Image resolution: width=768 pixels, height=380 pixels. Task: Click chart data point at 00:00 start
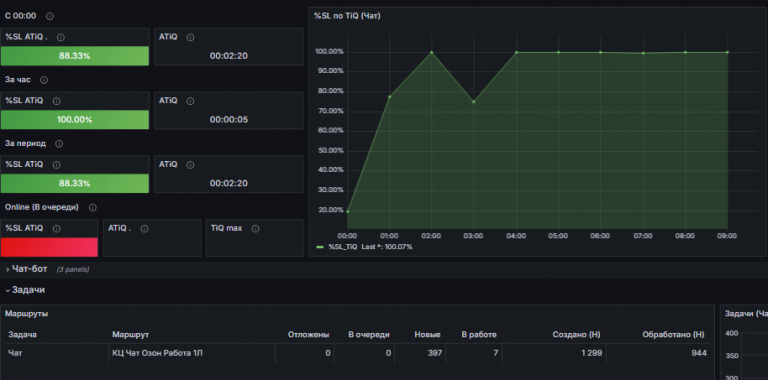pos(348,212)
